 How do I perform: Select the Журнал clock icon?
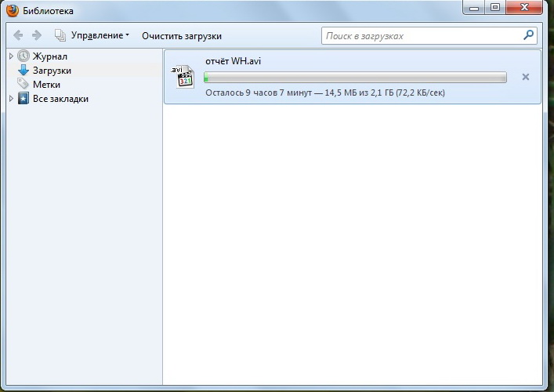coord(24,56)
